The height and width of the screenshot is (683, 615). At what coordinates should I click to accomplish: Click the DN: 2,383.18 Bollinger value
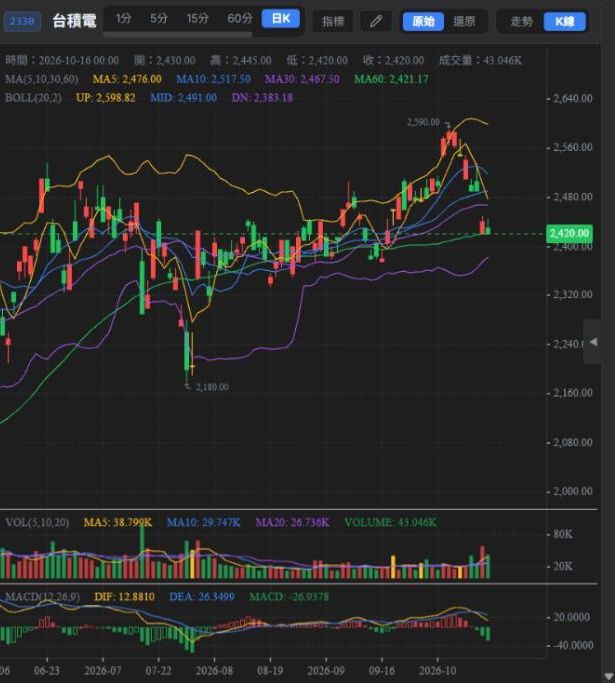point(262,98)
